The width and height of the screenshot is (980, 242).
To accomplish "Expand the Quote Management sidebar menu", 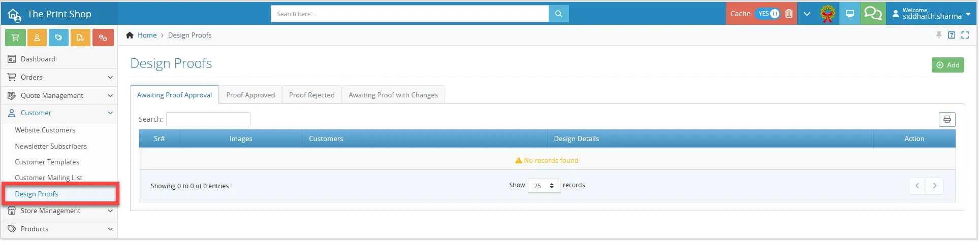I will pyautogui.click(x=59, y=95).
